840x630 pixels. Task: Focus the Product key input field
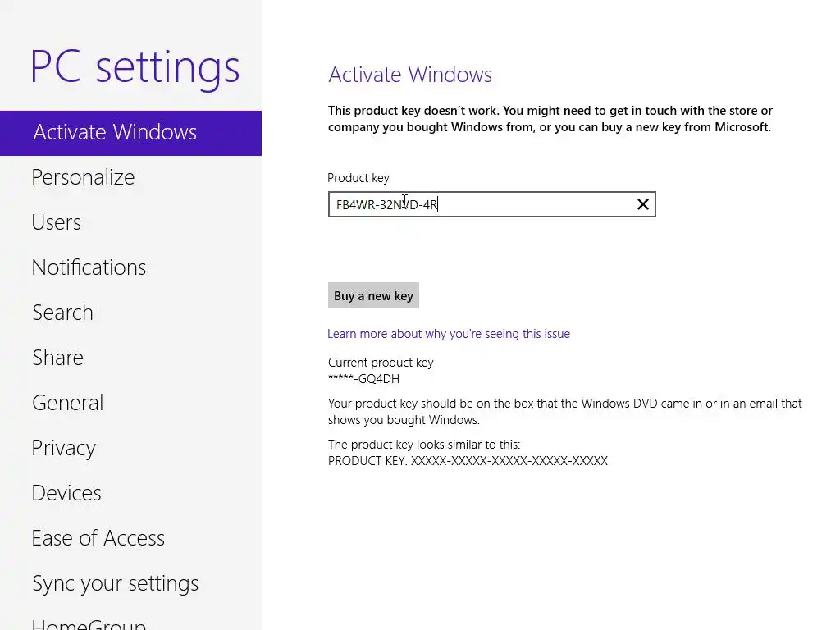tap(492, 204)
